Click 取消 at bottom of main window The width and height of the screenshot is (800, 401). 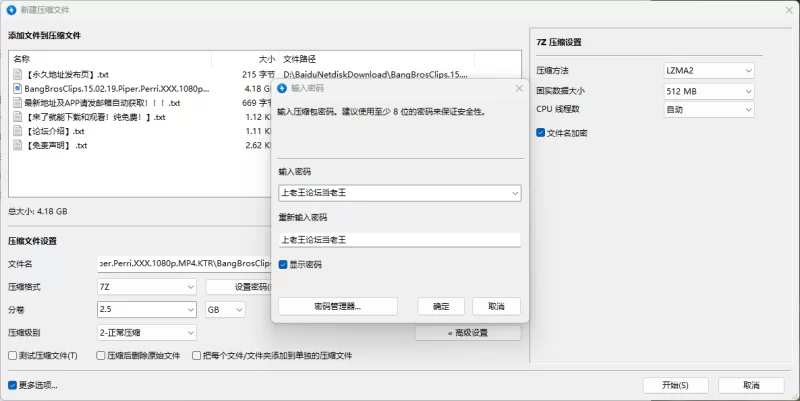(x=751, y=385)
